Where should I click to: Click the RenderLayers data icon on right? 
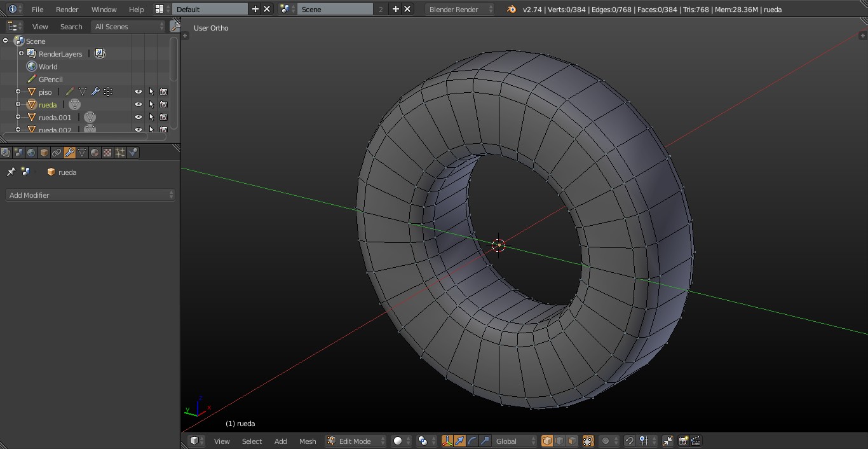click(100, 53)
